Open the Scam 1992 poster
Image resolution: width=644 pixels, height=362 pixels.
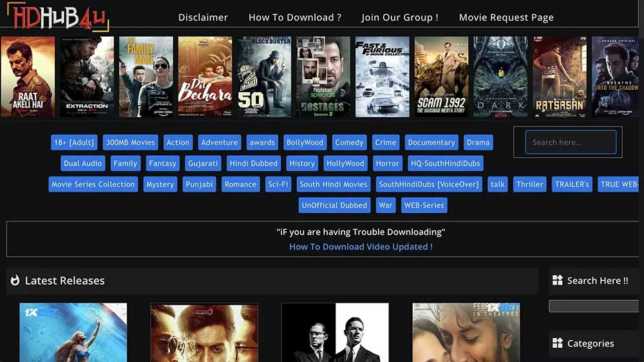tap(441, 77)
